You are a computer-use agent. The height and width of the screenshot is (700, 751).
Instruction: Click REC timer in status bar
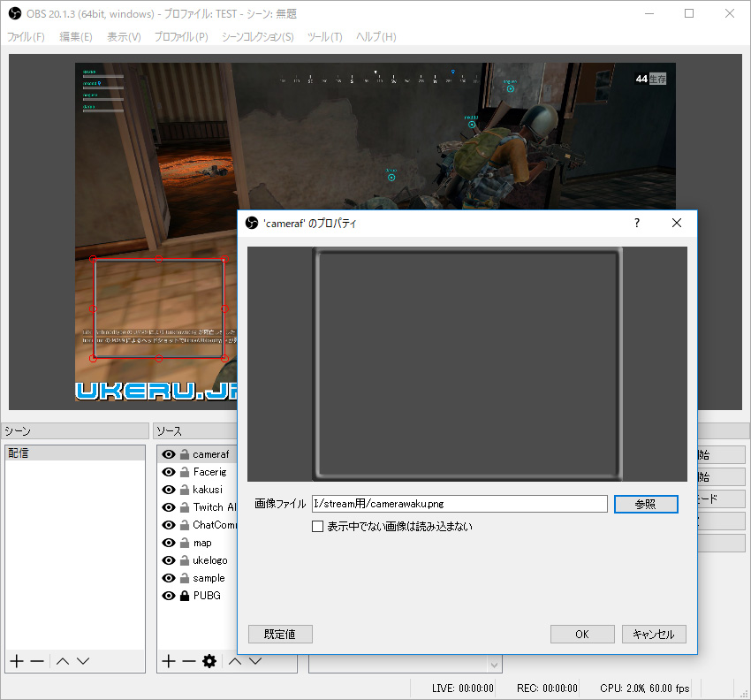coord(547,689)
